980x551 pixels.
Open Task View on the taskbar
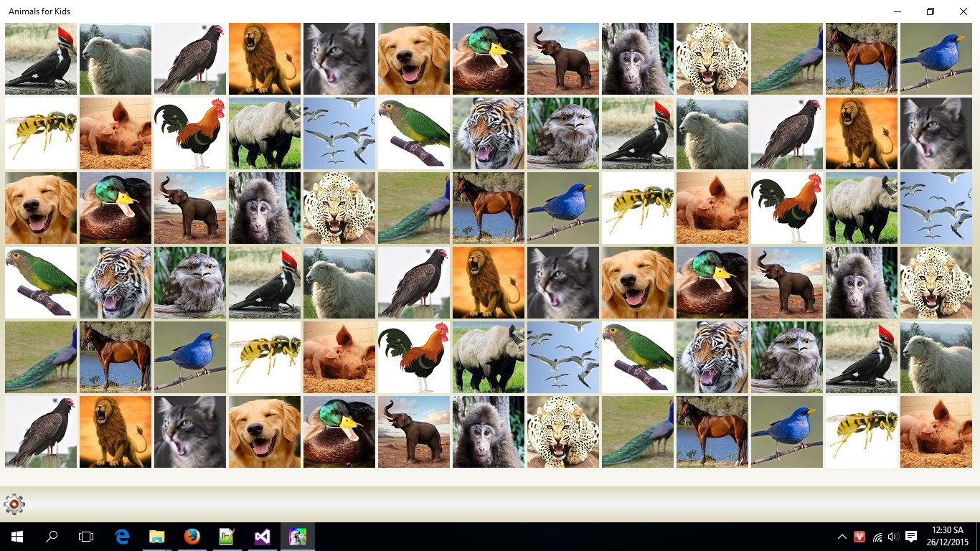(86, 536)
